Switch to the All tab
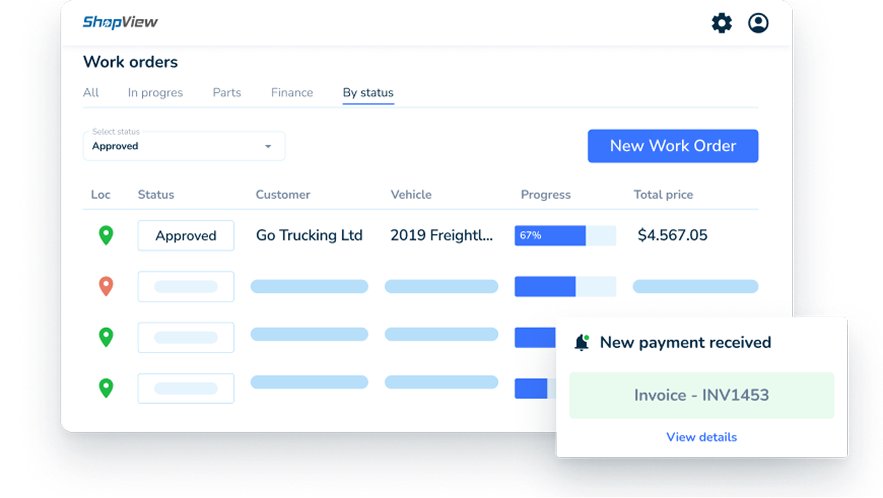This screenshot has width=883, height=498. click(91, 92)
